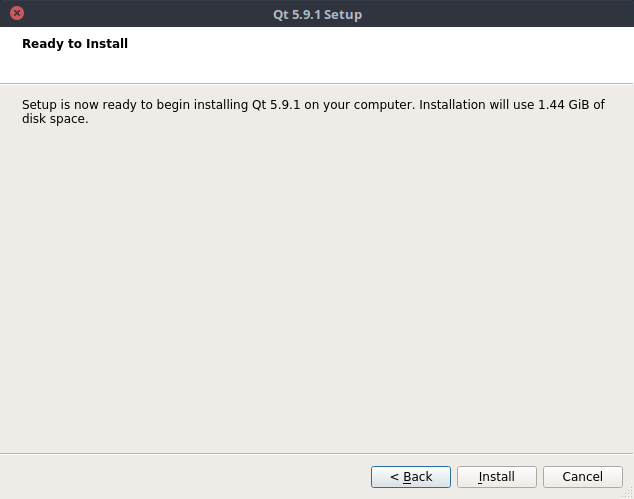Click the Install button
This screenshot has height=499, width=634.
coord(497,477)
